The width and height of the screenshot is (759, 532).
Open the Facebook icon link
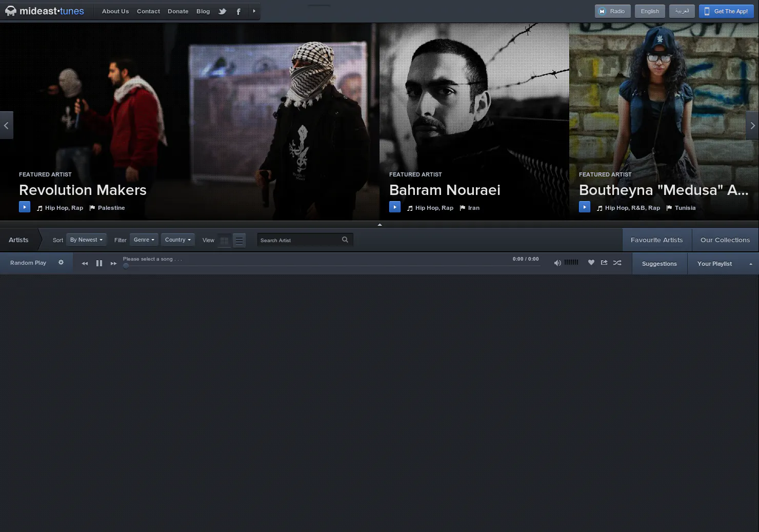pyautogui.click(x=238, y=11)
